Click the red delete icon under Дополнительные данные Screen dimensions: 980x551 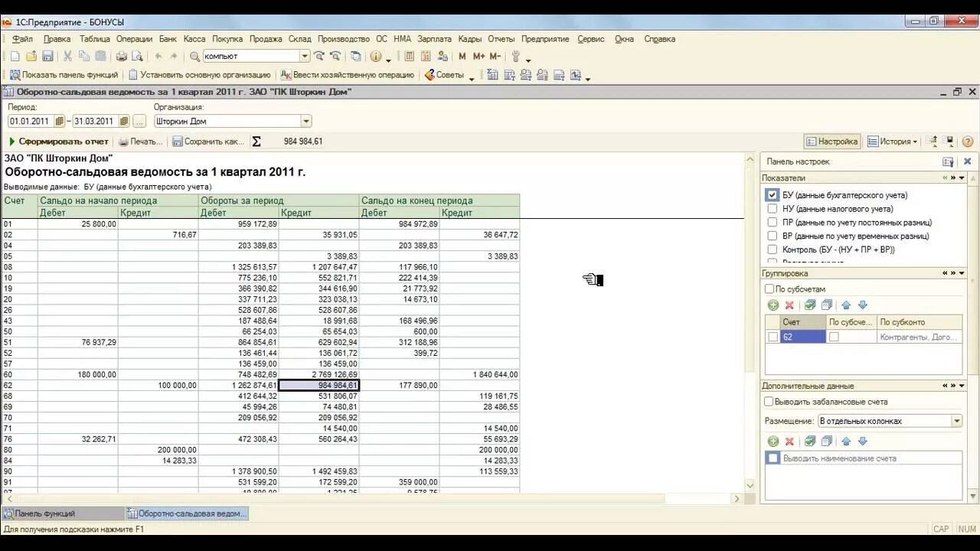coord(789,442)
